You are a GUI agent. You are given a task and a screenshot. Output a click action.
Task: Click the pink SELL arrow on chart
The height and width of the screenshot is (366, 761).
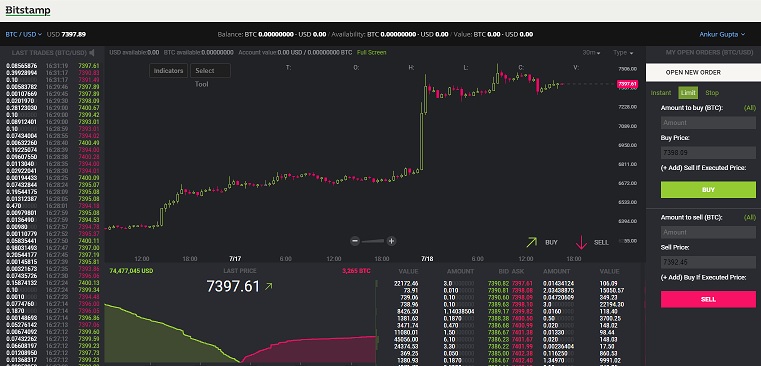coord(581,242)
